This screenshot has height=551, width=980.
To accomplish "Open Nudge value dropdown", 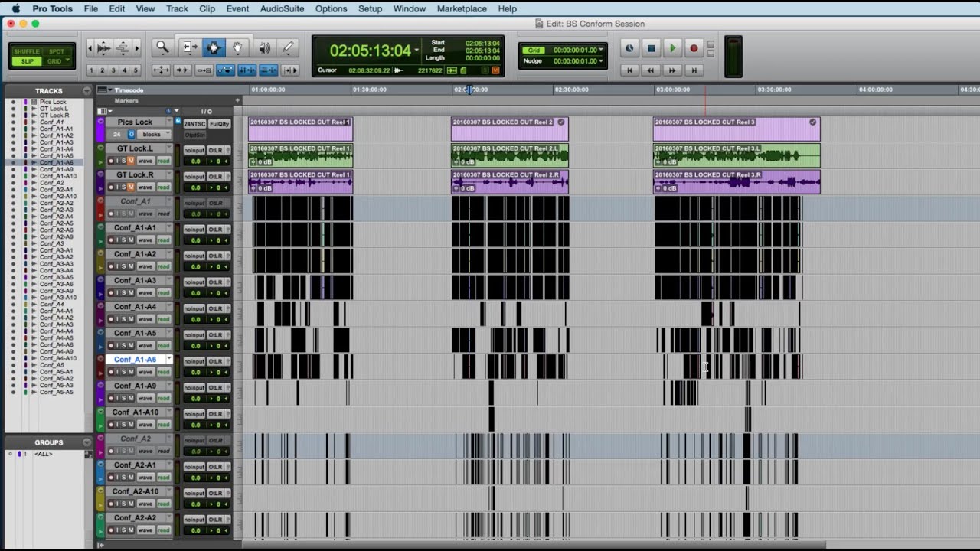I will 601,60.
